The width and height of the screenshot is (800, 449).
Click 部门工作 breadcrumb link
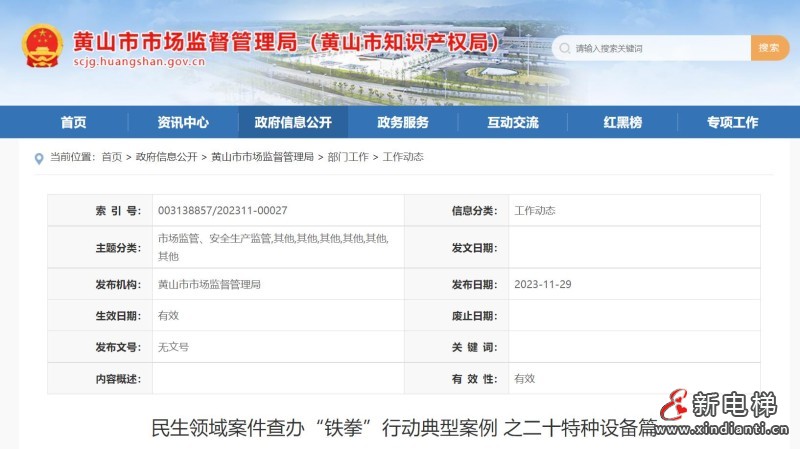pos(348,157)
